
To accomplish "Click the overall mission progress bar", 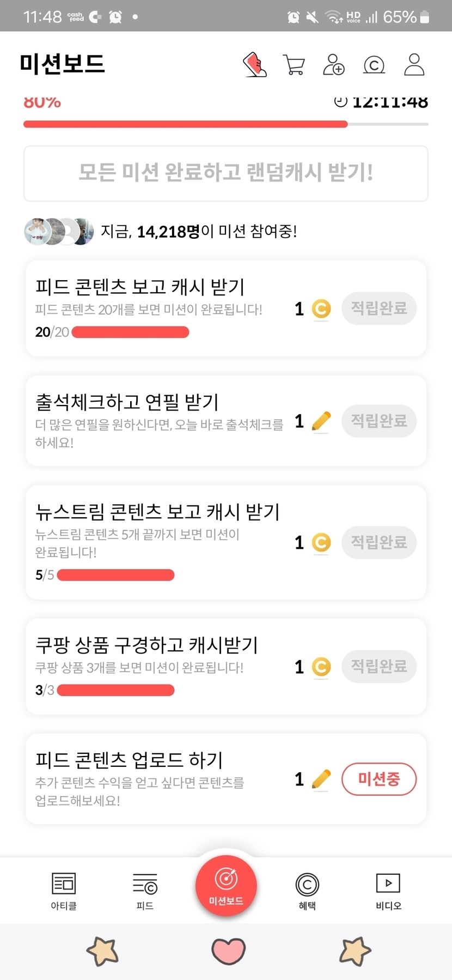I will pos(226,124).
